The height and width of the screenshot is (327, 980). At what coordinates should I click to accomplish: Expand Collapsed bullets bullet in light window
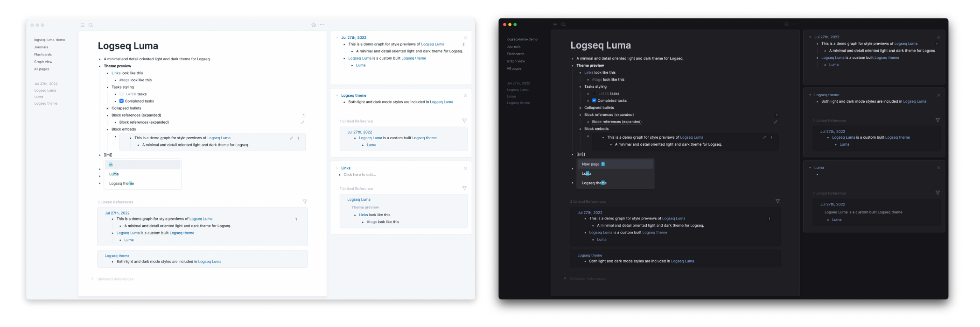click(108, 108)
